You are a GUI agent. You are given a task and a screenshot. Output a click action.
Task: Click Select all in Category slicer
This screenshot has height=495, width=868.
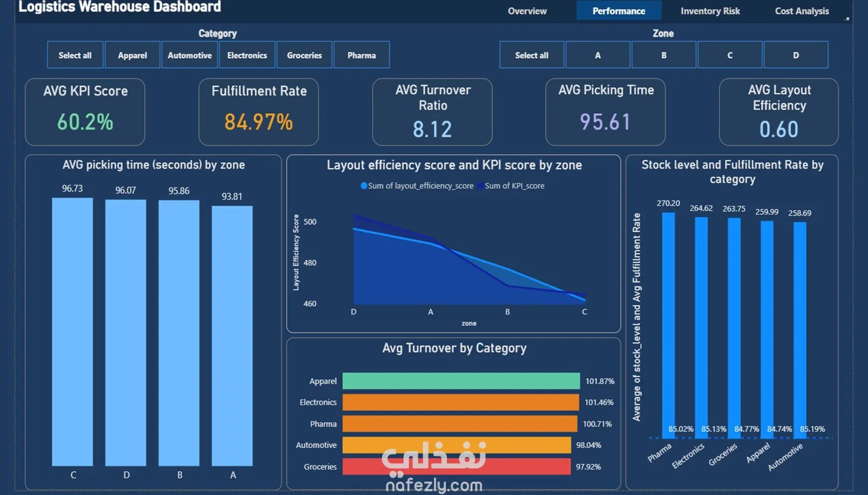pos(75,55)
